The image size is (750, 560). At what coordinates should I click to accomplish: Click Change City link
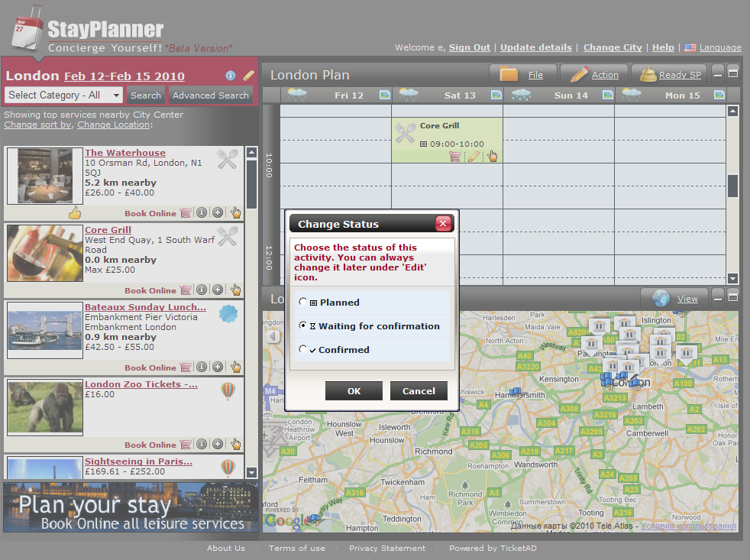coord(613,47)
